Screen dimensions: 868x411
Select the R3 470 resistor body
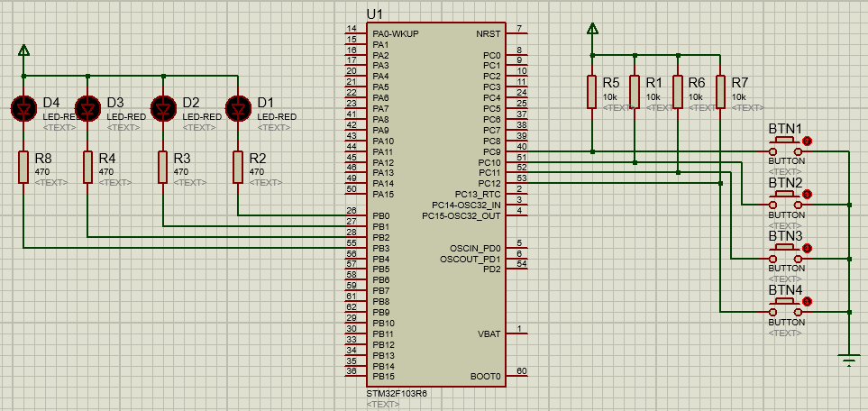[163, 168]
